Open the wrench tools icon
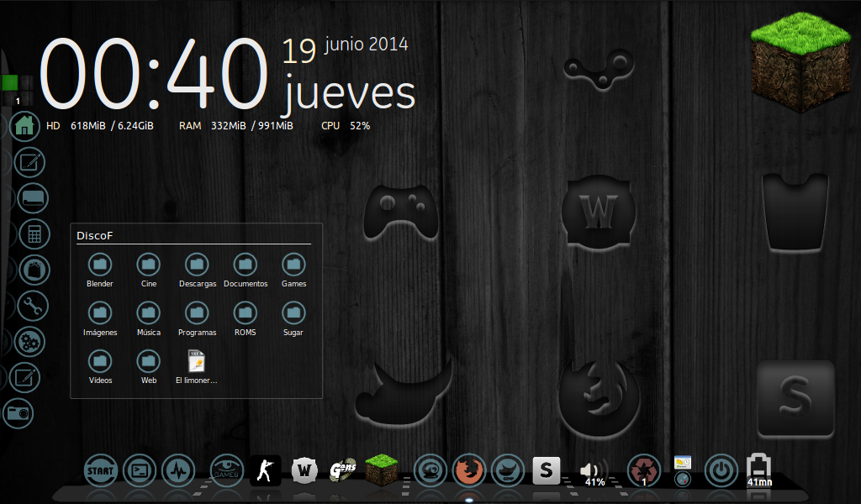Image resolution: width=861 pixels, height=504 pixels. (x=33, y=306)
